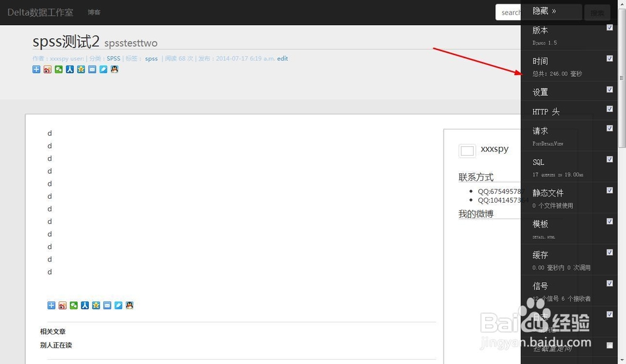626x364 pixels.
Task: Click the page vertical scrollbar
Action: coord(622,78)
